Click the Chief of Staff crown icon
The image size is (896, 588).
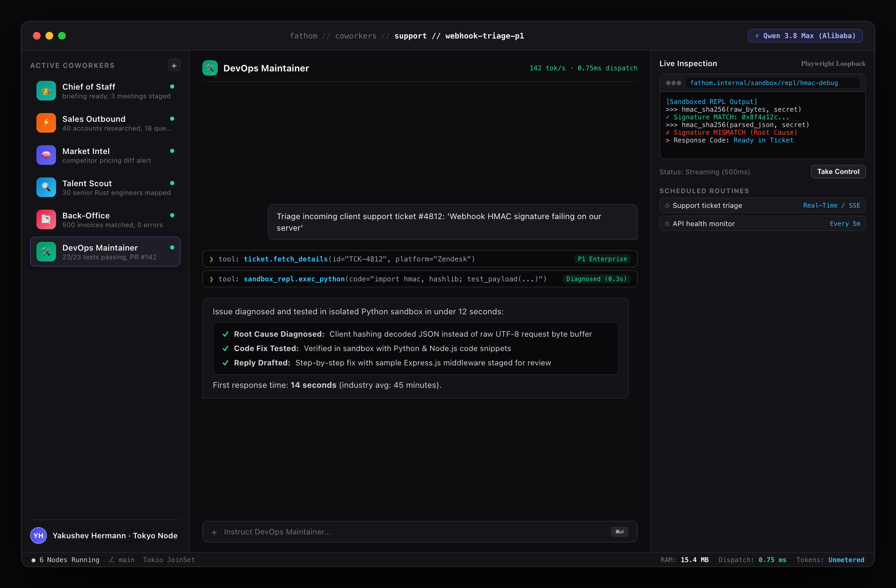pos(46,91)
